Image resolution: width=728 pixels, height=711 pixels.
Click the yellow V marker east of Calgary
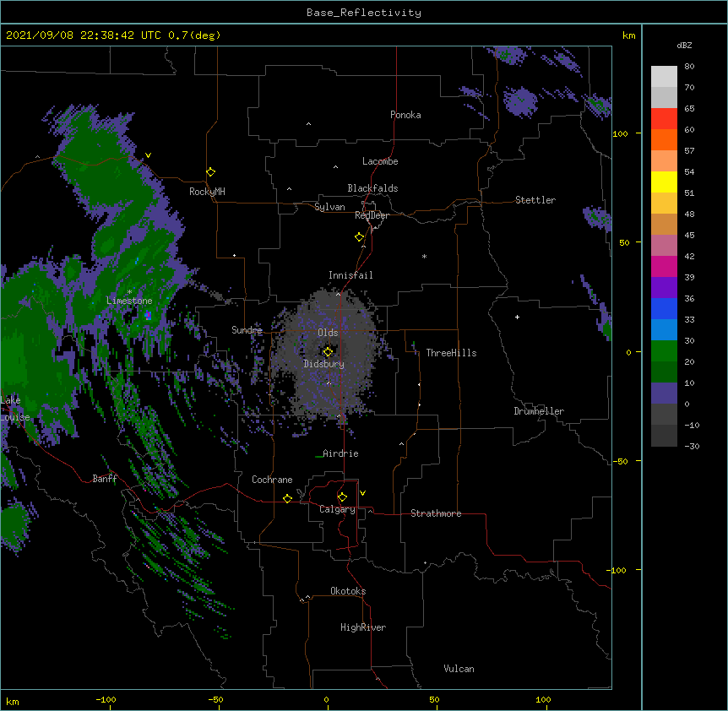pos(362,493)
